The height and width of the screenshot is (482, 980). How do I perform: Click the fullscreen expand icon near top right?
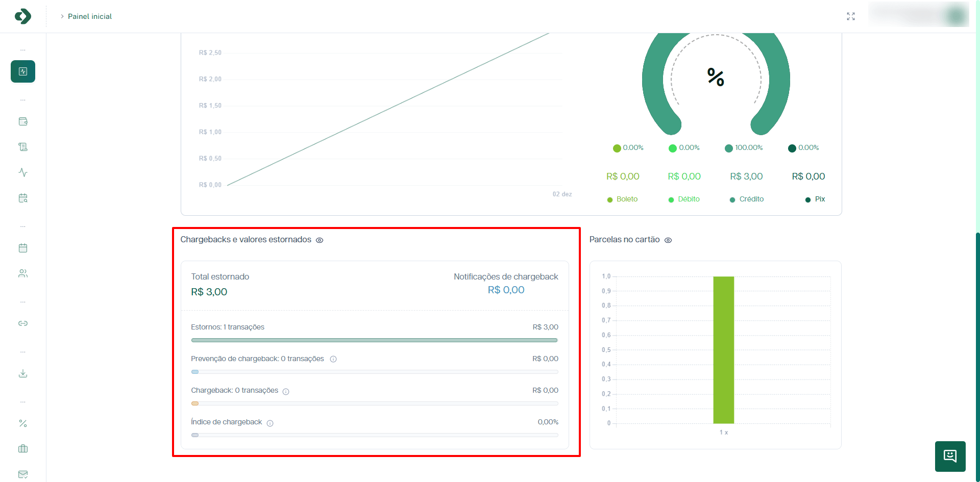[851, 16]
